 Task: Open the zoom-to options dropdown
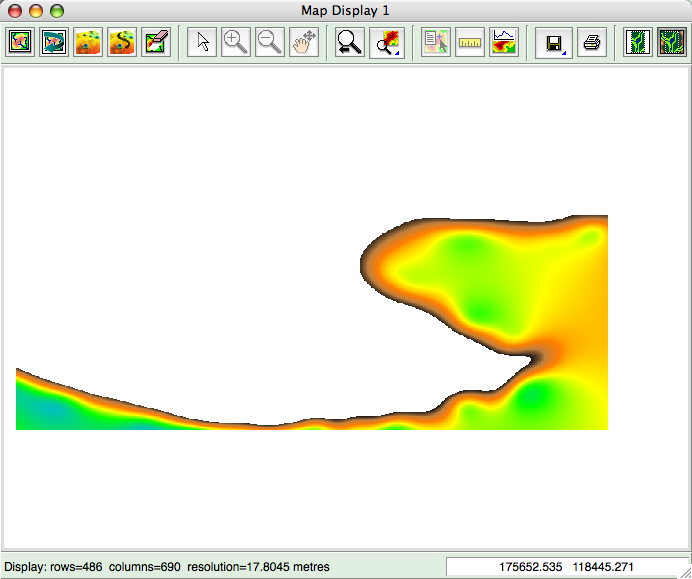(x=385, y=42)
